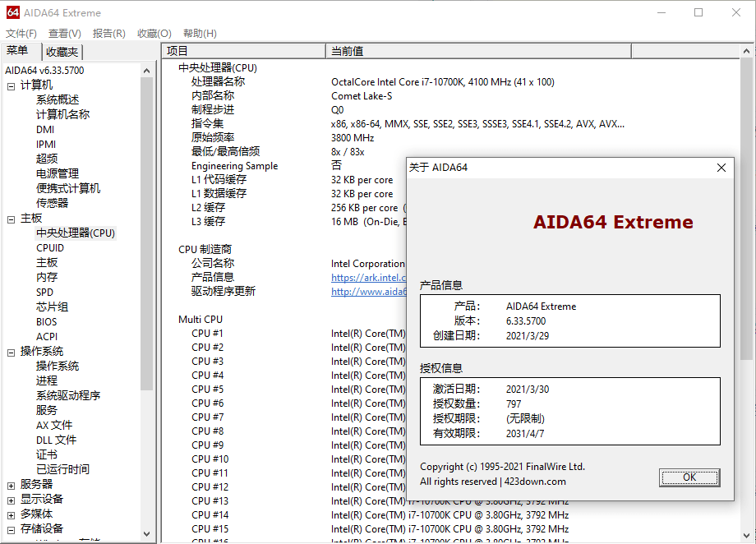Select 进程 under 操作系统
The height and width of the screenshot is (544, 756).
point(47,381)
